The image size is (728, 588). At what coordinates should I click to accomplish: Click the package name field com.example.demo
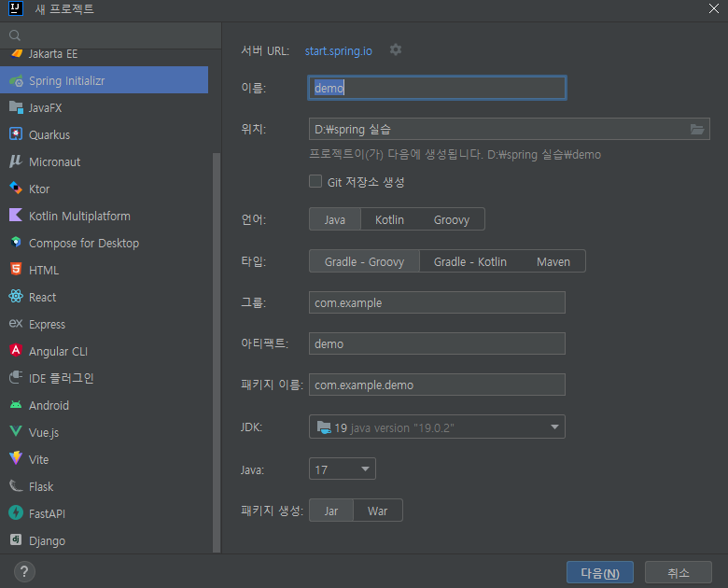(437, 385)
